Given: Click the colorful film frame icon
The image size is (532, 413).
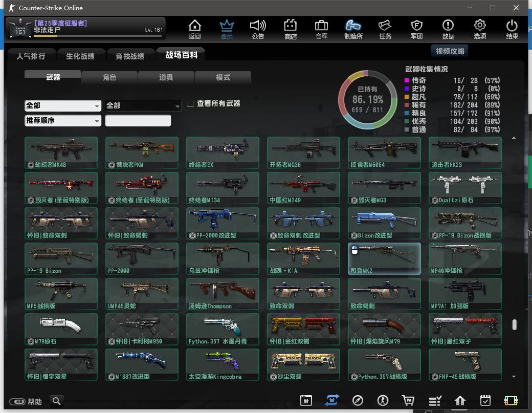Looking at the screenshot, I should [511, 401].
